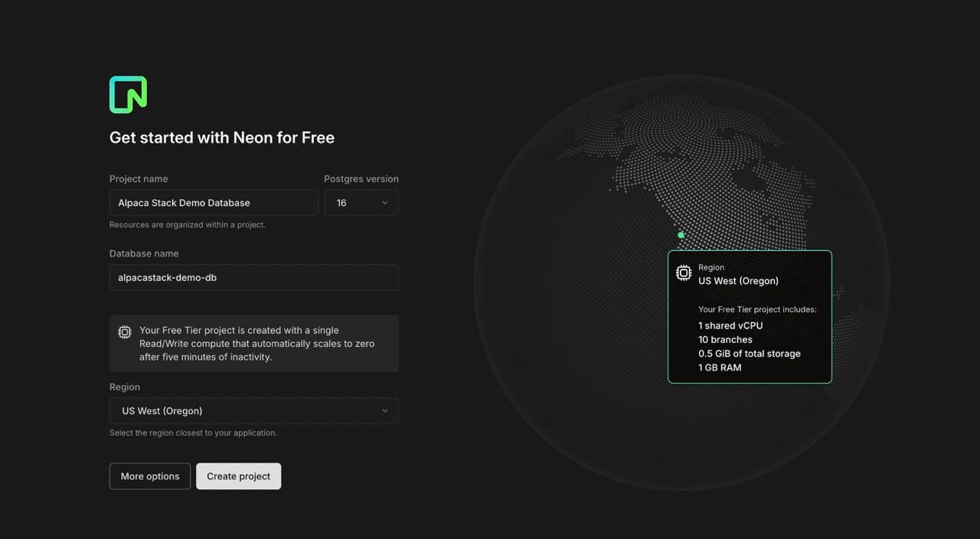Open More options
Screen dimensions: 980x539
(x=150, y=476)
